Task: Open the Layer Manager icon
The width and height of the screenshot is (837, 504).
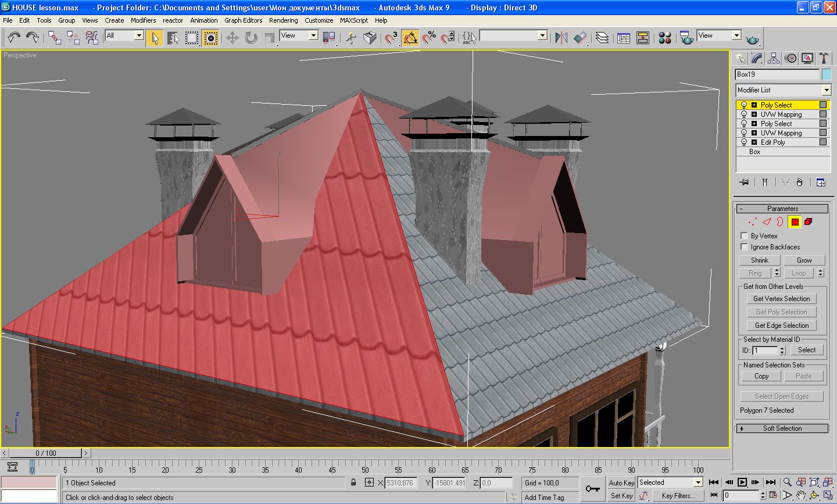Action: [x=603, y=38]
